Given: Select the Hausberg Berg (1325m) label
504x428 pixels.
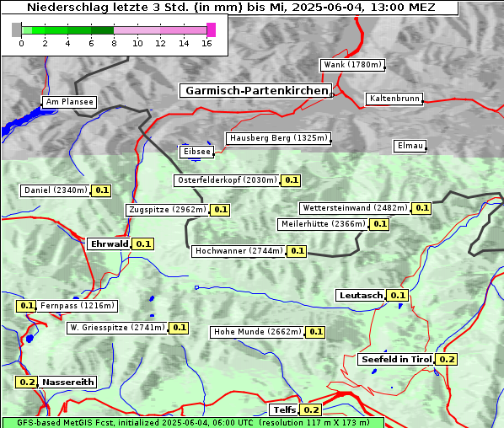Looking at the screenshot, I should 278,138.
